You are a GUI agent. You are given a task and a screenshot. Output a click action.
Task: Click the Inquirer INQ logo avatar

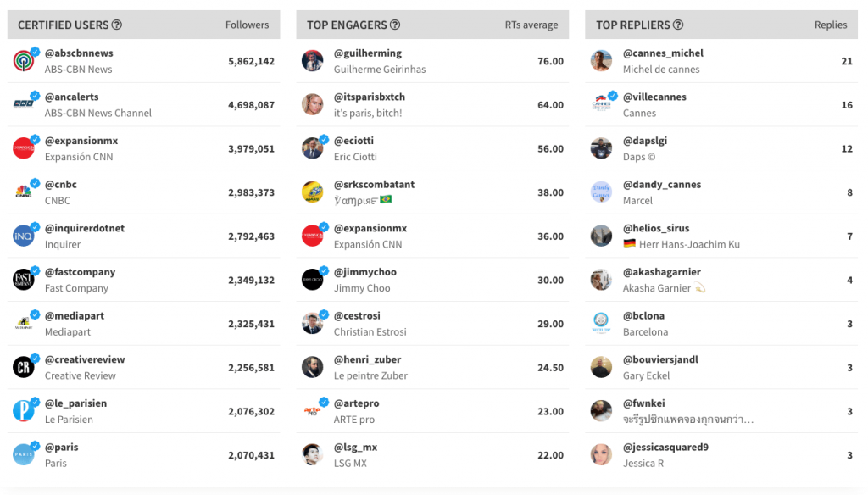click(x=24, y=236)
